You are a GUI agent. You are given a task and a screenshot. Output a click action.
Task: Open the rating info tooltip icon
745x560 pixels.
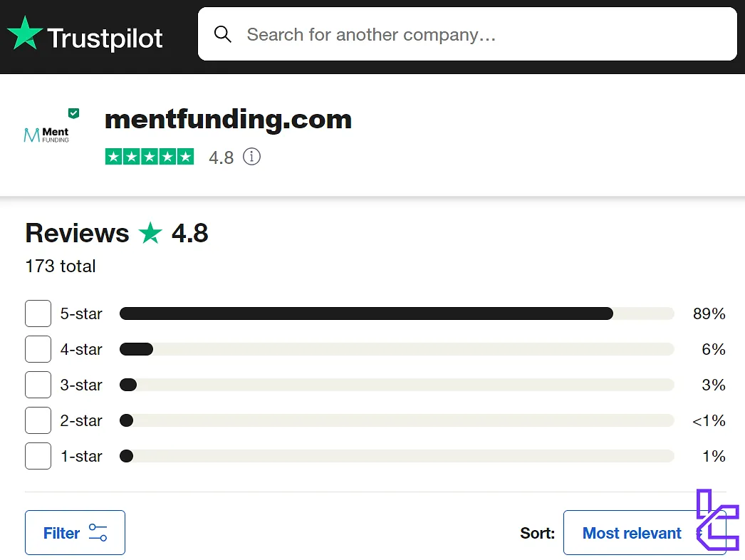pyautogui.click(x=251, y=157)
